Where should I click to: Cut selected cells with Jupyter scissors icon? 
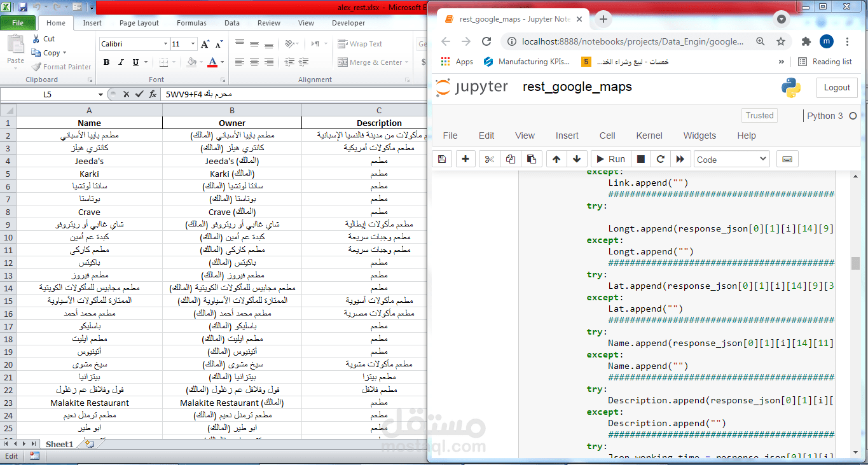click(x=489, y=159)
